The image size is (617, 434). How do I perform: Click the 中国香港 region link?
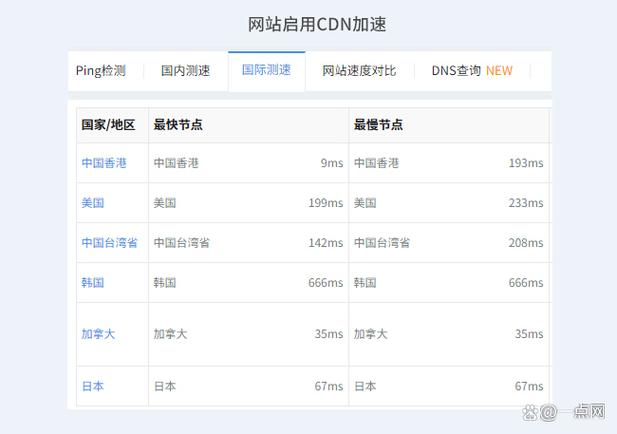coord(104,163)
